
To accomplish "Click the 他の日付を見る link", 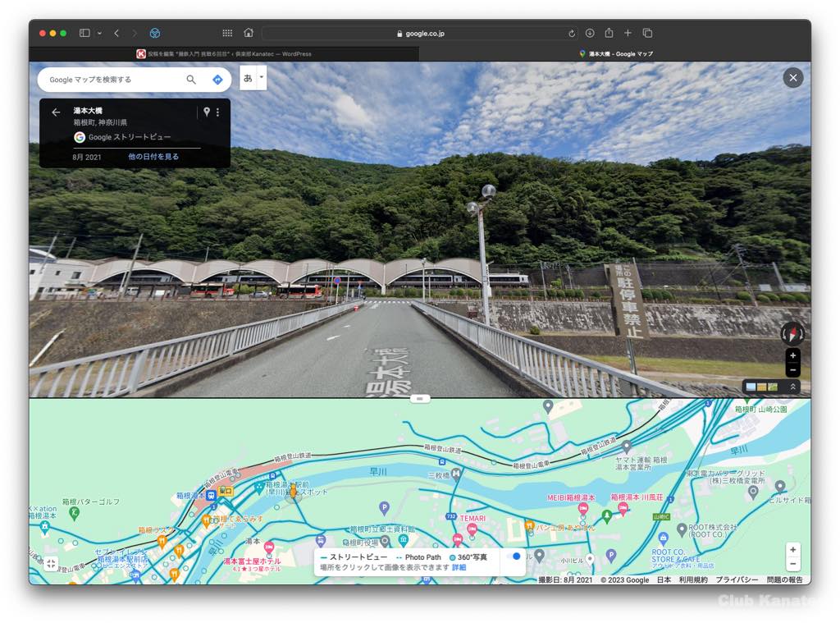I will click(x=153, y=157).
